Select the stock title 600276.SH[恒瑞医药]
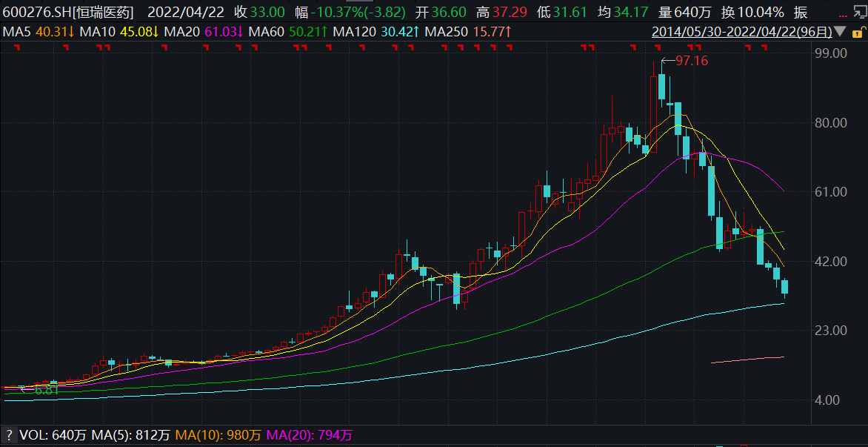The width and height of the screenshot is (868, 447). tap(68, 12)
